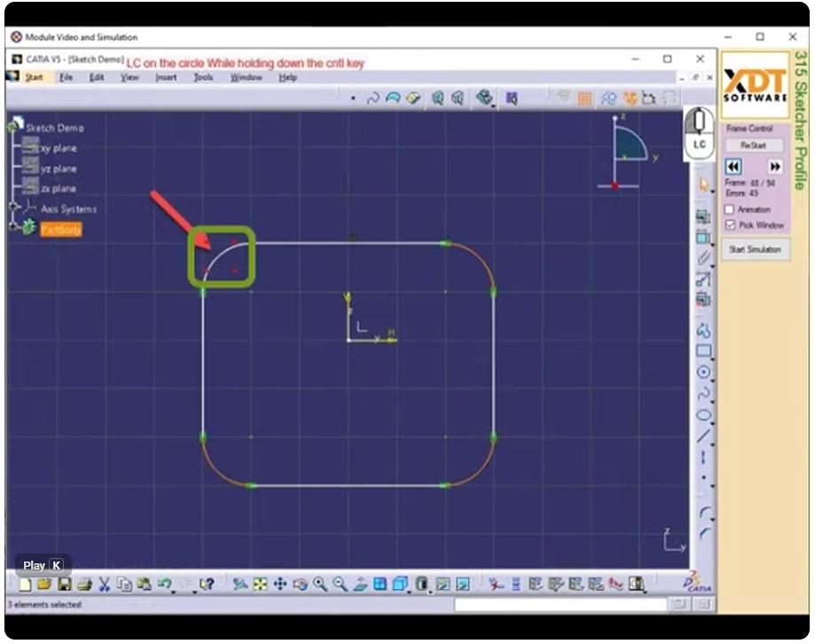The height and width of the screenshot is (644, 815).
Task: Open the Help menu
Action: click(x=288, y=77)
